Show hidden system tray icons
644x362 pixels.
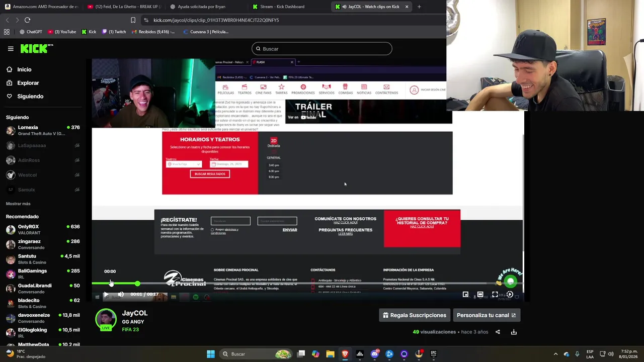(555, 354)
